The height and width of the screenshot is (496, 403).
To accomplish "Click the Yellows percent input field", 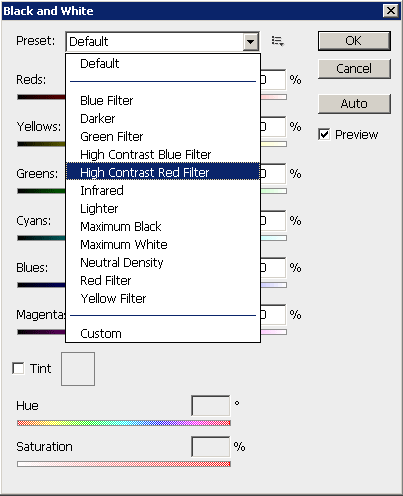I will click(273, 127).
